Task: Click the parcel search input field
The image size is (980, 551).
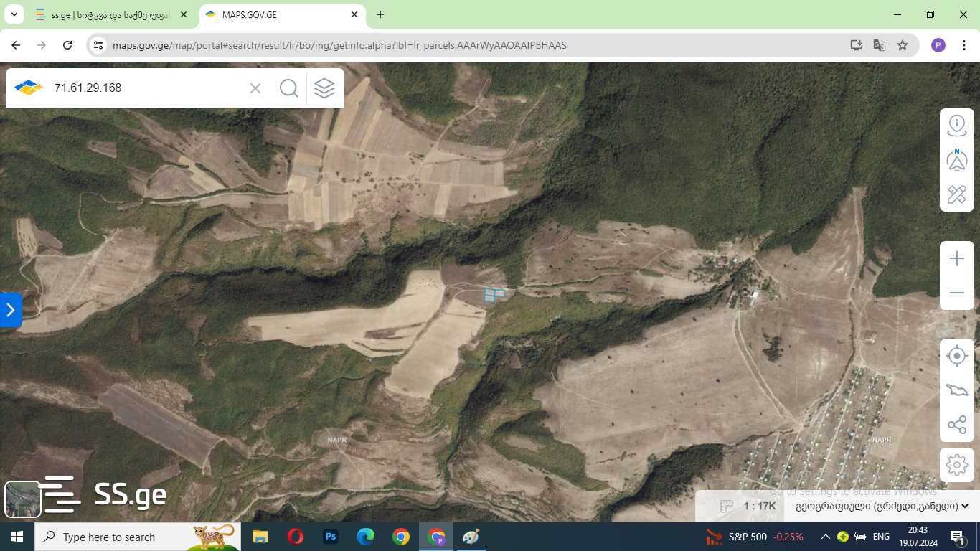Action: click(x=147, y=88)
